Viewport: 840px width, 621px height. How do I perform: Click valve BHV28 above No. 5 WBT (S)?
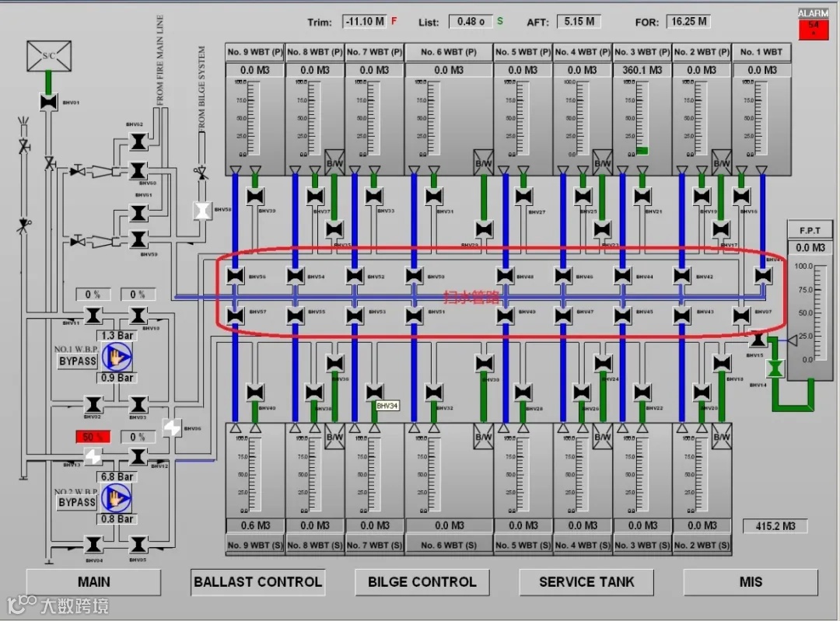pyautogui.click(x=523, y=392)
